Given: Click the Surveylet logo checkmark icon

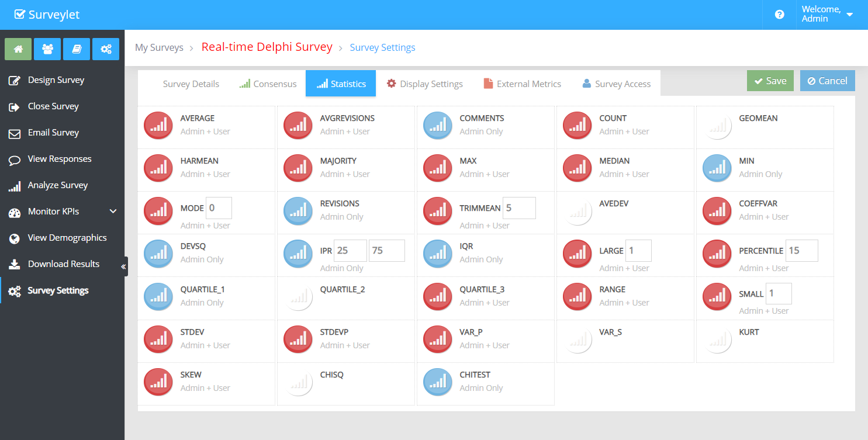Looking at the screenshot, I should [x=20, y=15].
